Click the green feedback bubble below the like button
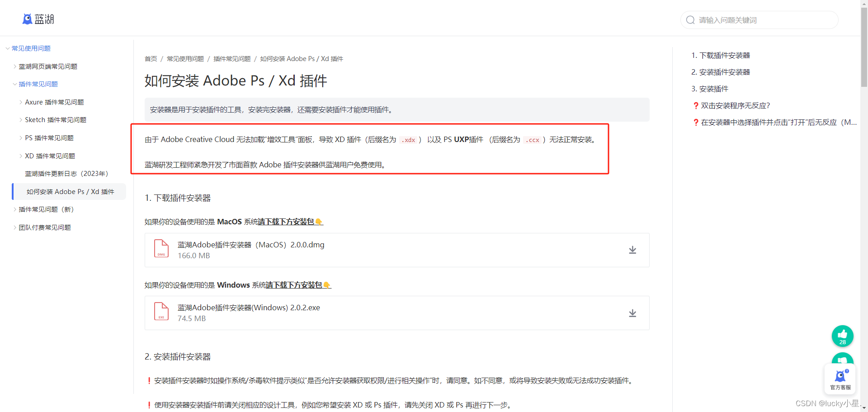 click(x=843, y=359)
